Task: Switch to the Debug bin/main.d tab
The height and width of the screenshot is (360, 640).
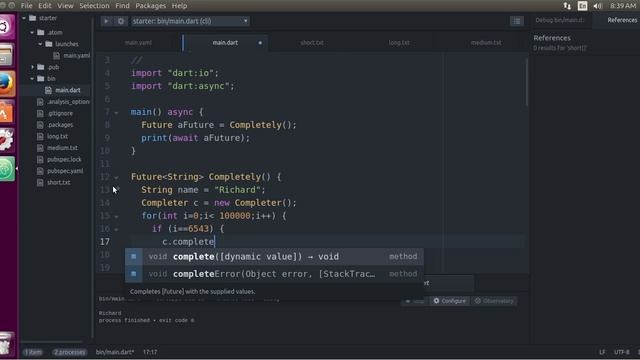Action: pyautogui.click(x=560, y=20)
